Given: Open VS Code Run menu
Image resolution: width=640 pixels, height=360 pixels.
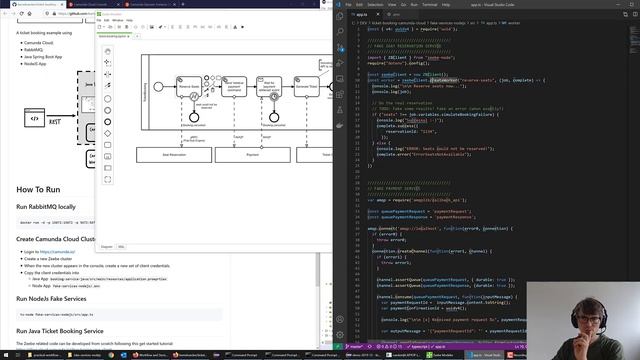Looking at the screenshot, I should (x=414, y=4).
